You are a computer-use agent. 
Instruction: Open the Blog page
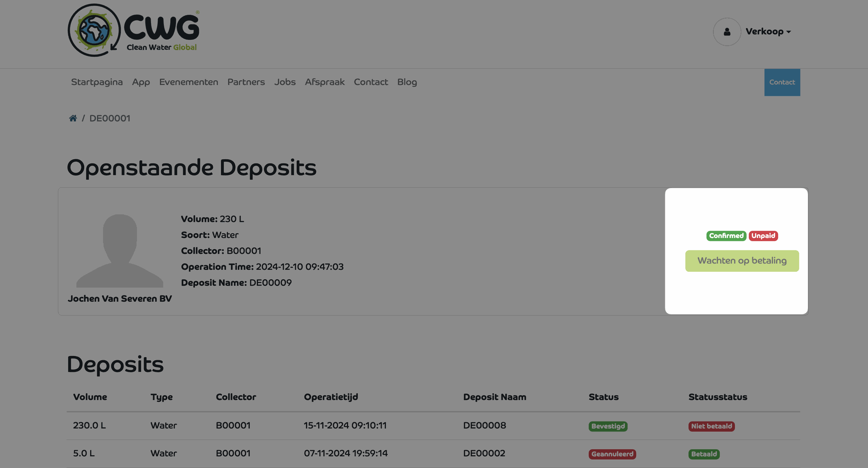[407, 82]
